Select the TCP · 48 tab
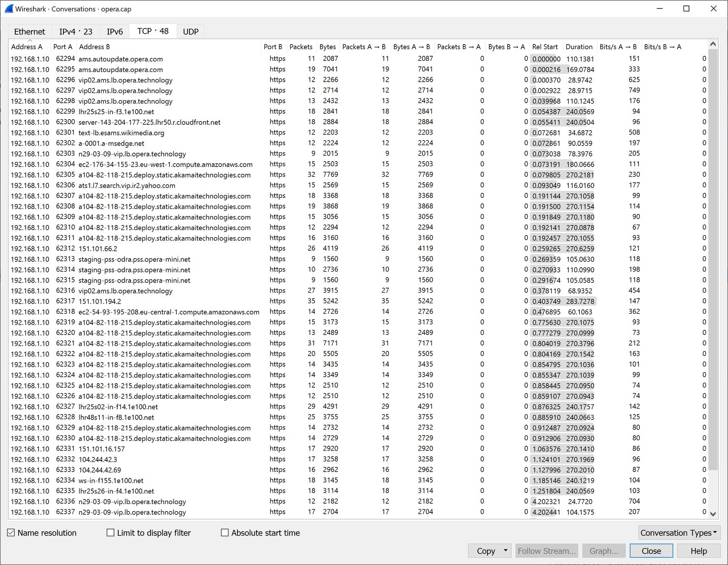Screen dimensions: 728x565 153,31
